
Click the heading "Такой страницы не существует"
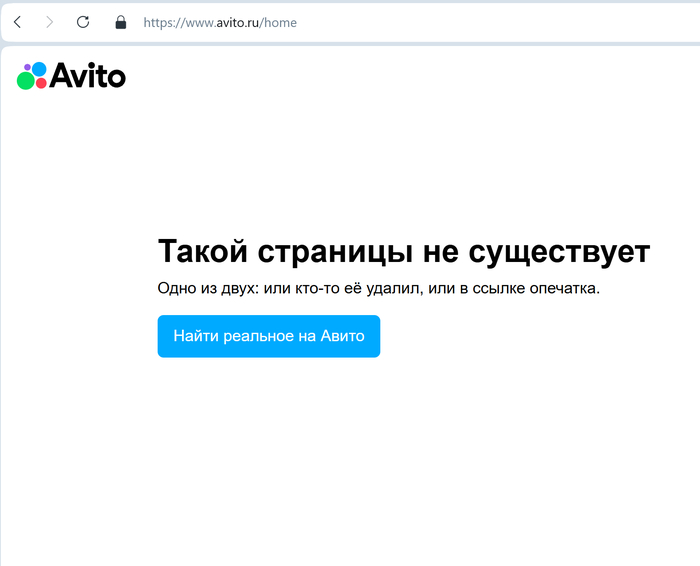pyautogui.click(x=403, y=251)
